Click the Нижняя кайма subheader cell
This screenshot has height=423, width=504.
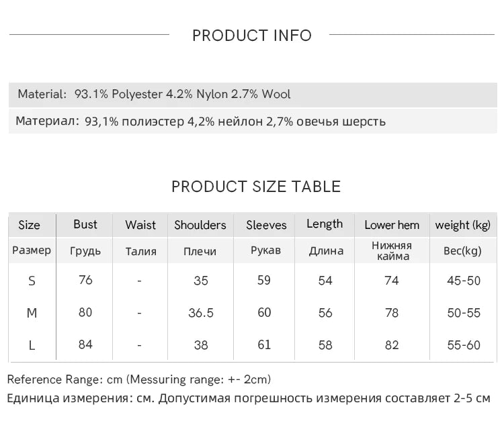pos(392,250)
